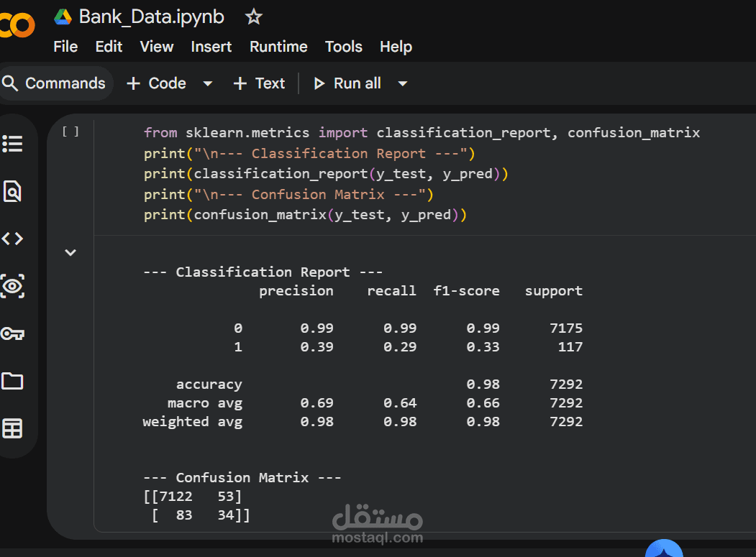Open the secrets key icon
756x557 pixels.
point(12,333)
